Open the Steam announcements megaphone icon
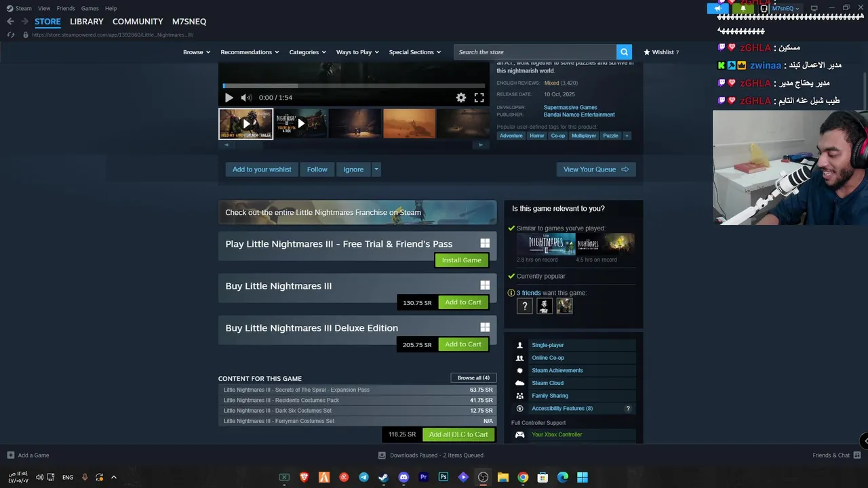This screenshot has height=488, width=868. point(719,8)
